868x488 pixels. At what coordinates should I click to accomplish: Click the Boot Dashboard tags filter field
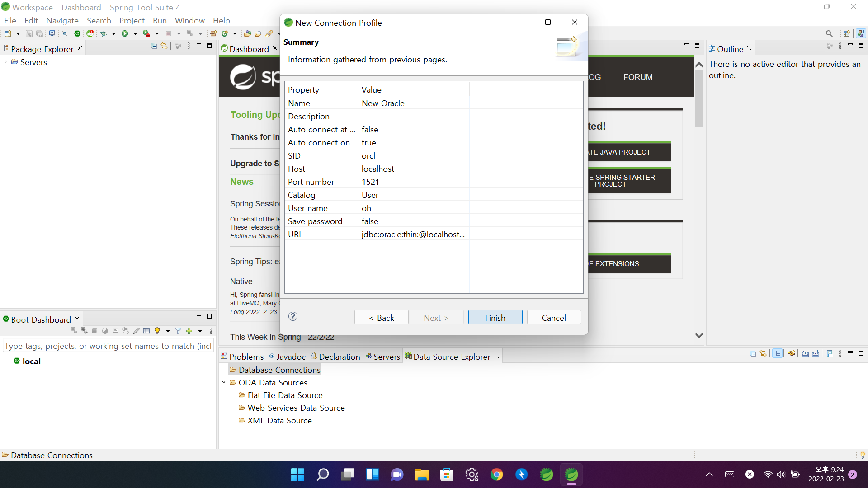(x=108, y=346)
